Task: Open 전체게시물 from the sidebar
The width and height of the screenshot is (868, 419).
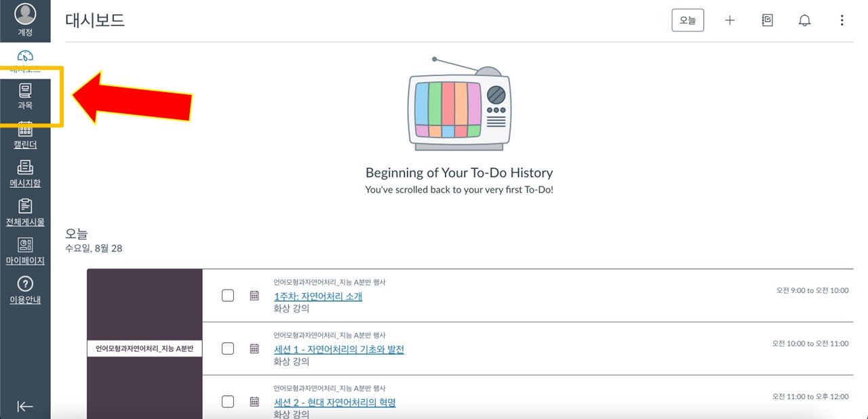Action: point(25,212)
